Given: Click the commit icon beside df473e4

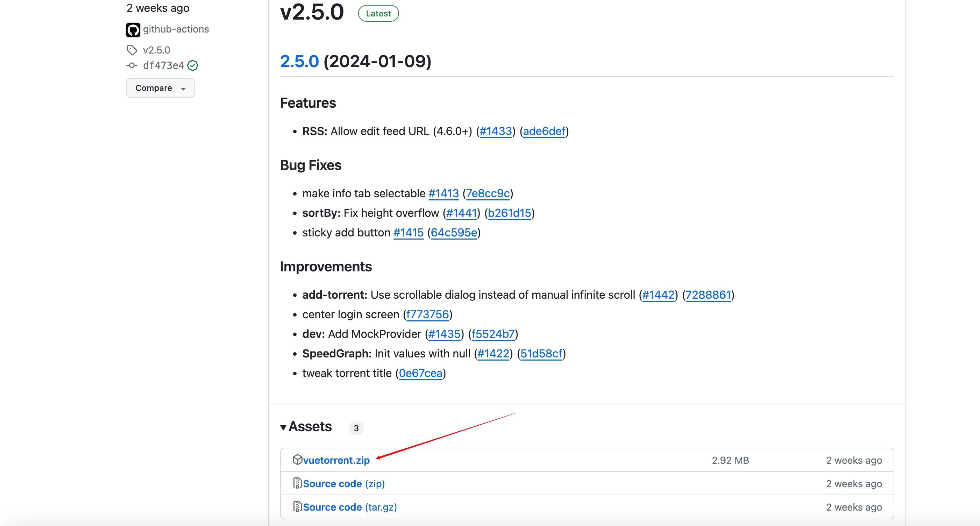Looking at the screenshot, I should [132, 65].
